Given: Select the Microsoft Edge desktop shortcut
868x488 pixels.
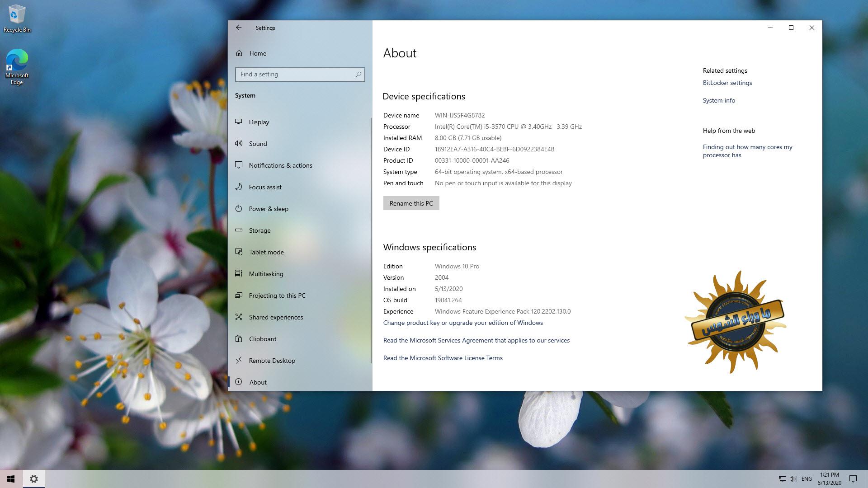Looking at the screenshot, I should click(x=17, y=67).
